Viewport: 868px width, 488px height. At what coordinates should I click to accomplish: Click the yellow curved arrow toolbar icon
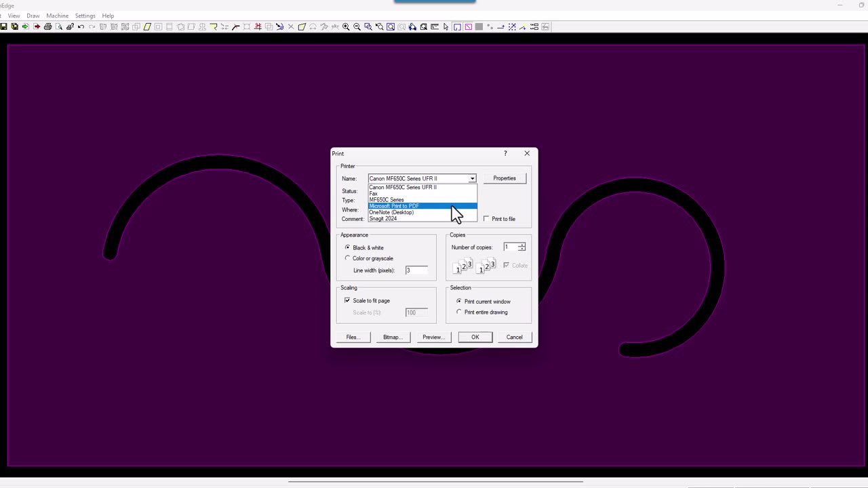[213, 26]
